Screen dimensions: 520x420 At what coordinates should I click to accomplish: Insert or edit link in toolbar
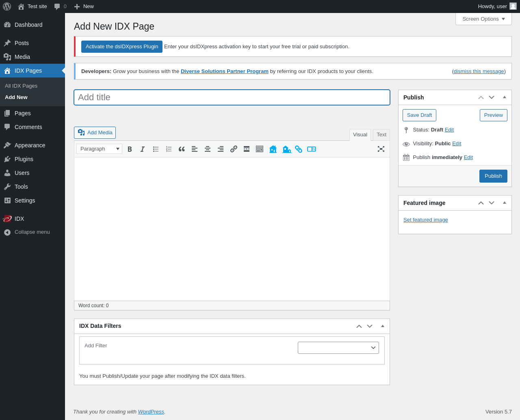click(x=234, y=149)
